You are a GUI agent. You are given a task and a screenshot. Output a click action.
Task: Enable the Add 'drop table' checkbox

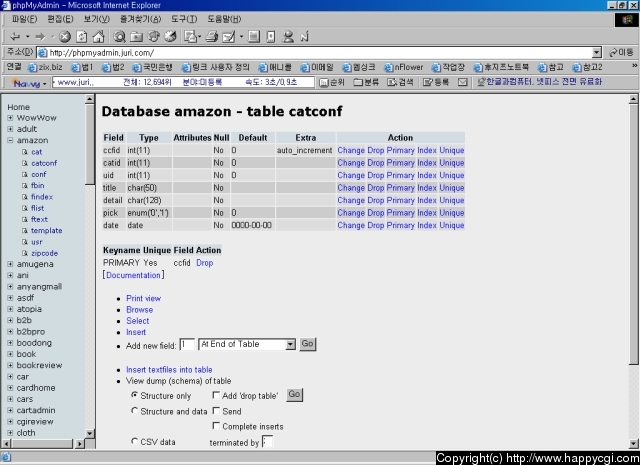[216, 395]
